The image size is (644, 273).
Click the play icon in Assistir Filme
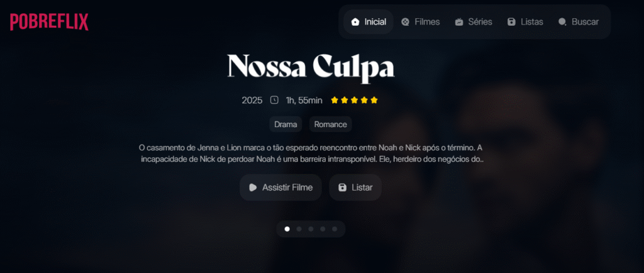pyautogui.click(x=253, y=187)
